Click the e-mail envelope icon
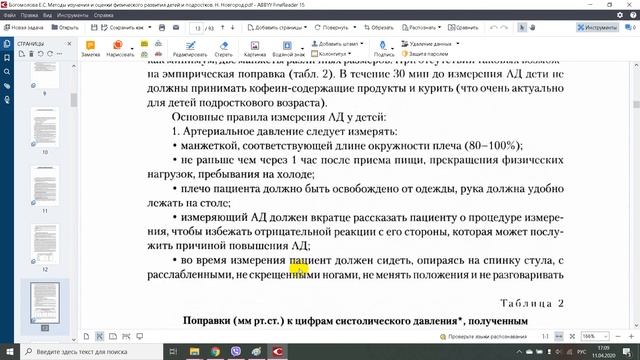This screenshot has width=640, height=360. coord(176,27)
